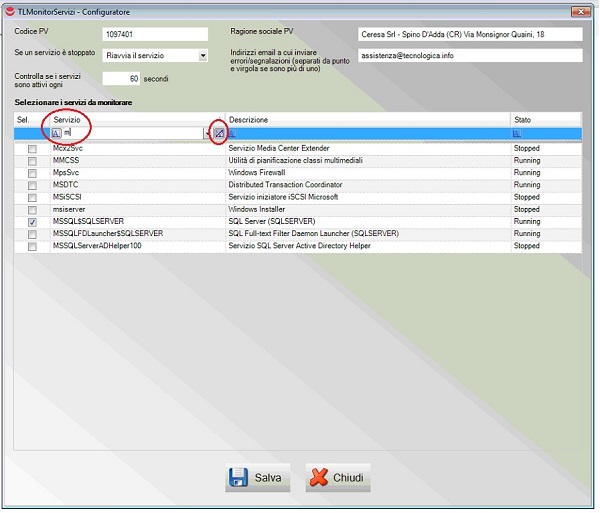
Task: Click the Stato column filter operator icon
Action: click(x=517, y=133)
